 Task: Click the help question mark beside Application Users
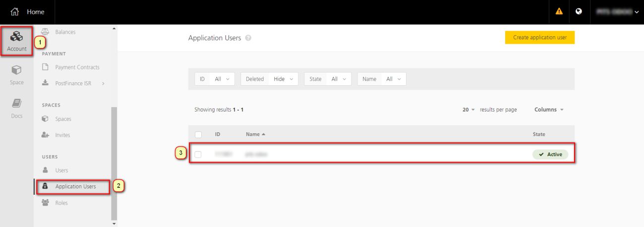click(x=248, y=38)
